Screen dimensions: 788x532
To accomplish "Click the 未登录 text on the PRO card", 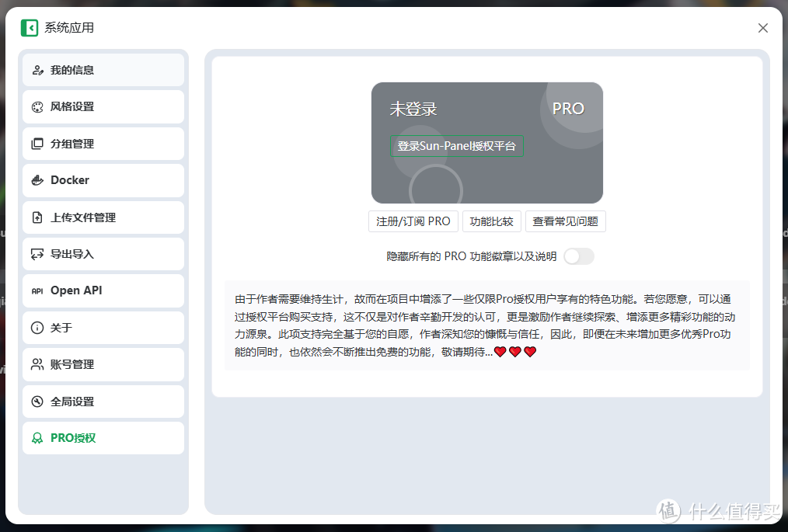I will click(x=413, y=109).
